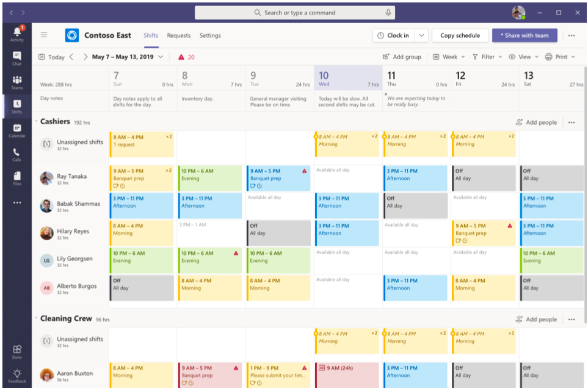This screenshot has height=390, width=588.
Task: Click the Clock in button
Action: tap(394, 35)
